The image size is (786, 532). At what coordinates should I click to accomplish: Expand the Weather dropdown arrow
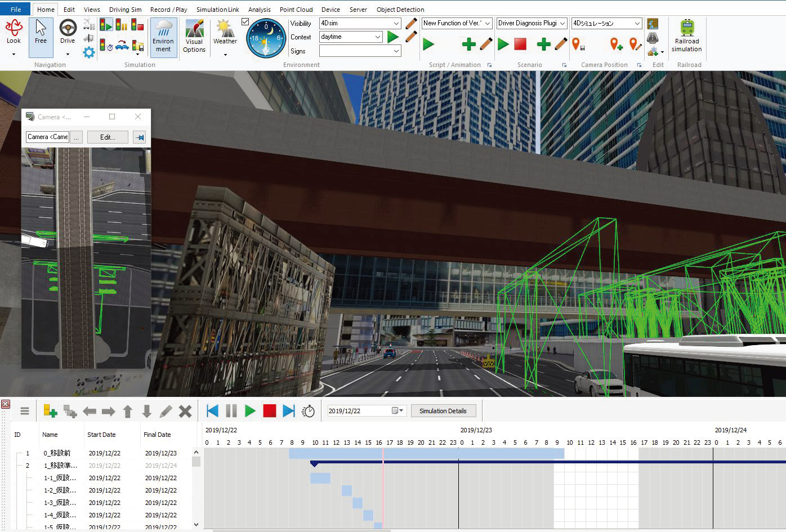click(x=225, y=55)
